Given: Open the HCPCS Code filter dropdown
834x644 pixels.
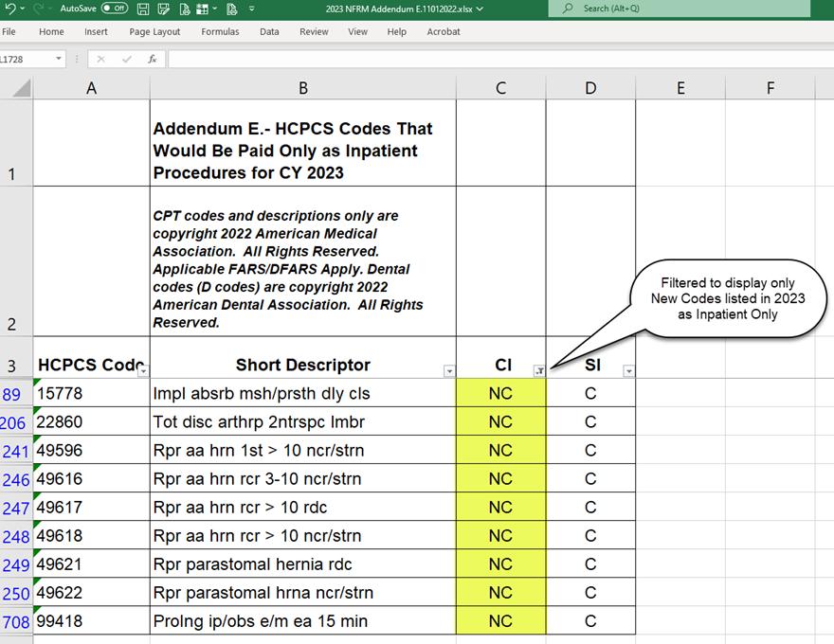Looking at the screenshot, I should click(143, 371).
